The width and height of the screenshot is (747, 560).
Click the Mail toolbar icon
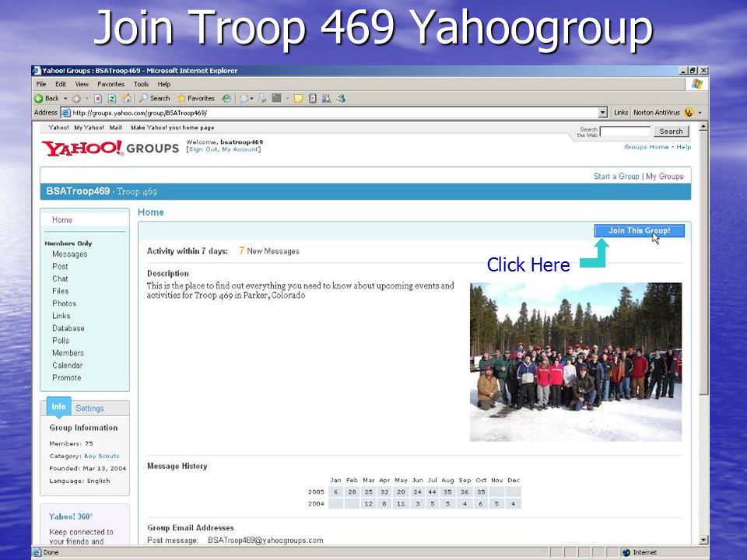pyautogui.click(x=244, y=99)
